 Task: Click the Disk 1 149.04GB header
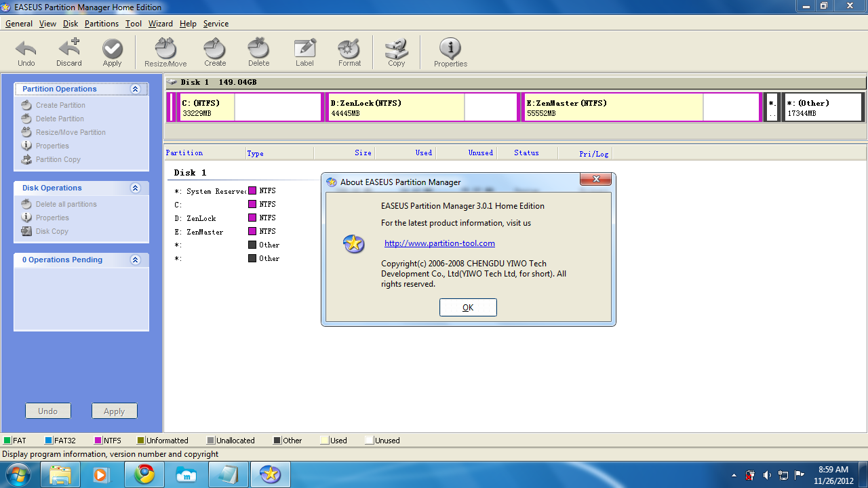[x=515, y=83]
